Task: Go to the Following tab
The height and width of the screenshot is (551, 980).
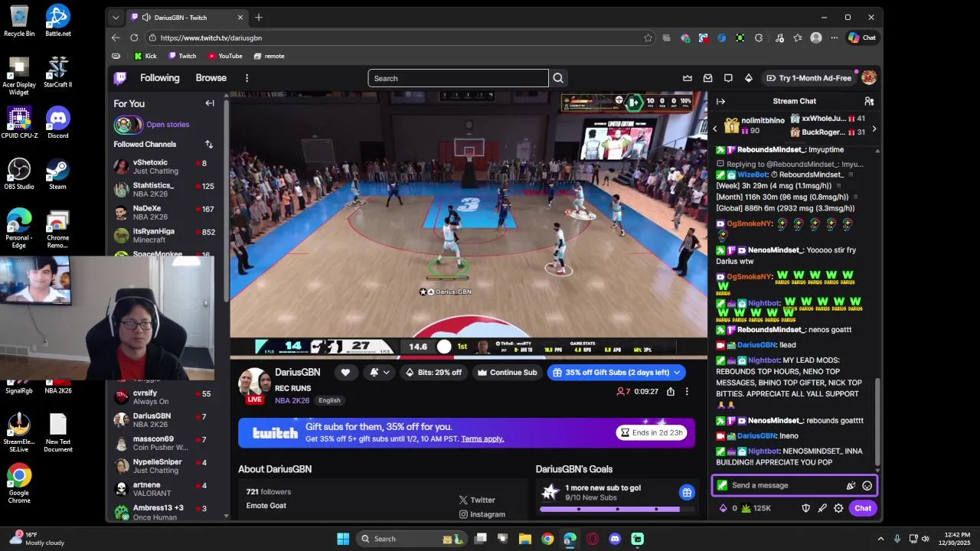Action: [x=159, y=78]
